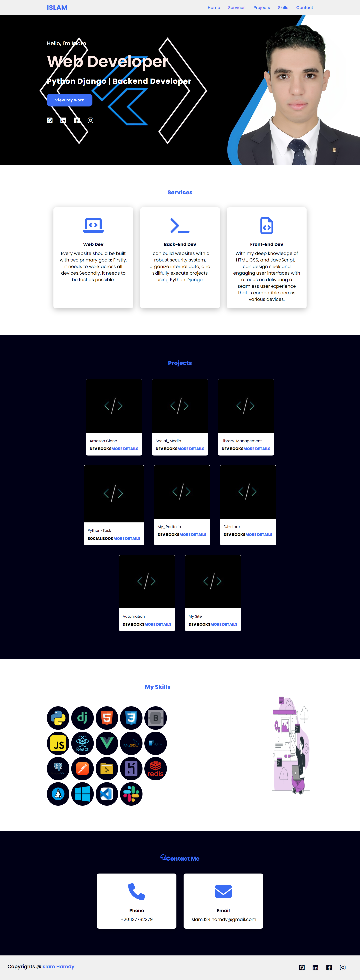
Task: Open More Details for DJ-store project
Action: tap(259, 534)
